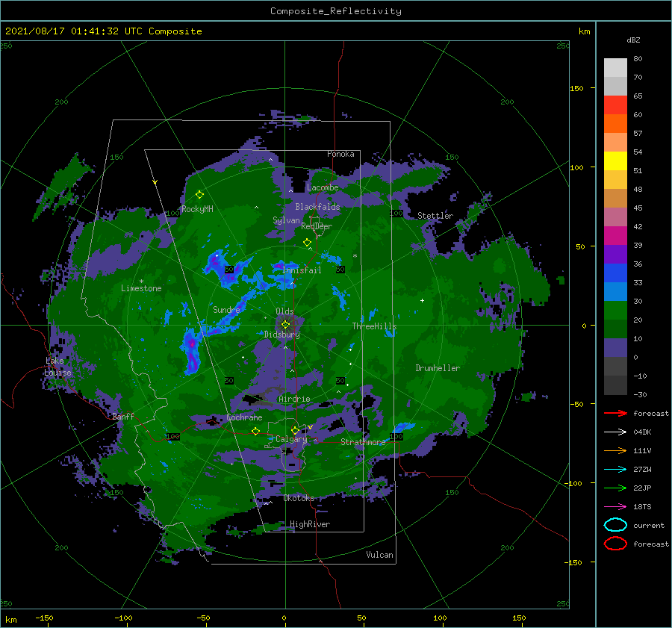Select the 51 dBZ yellow color swatch
This screenshot has width=672, height=628.
(615, 161)
